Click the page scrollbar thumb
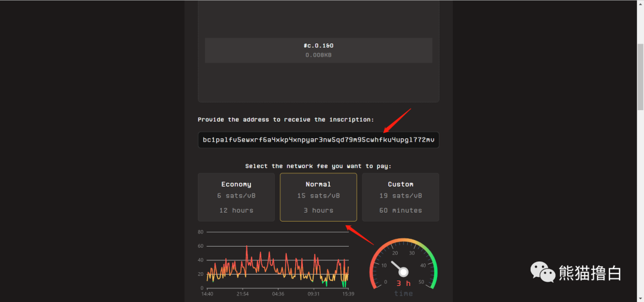 click(x=640, y=77)
